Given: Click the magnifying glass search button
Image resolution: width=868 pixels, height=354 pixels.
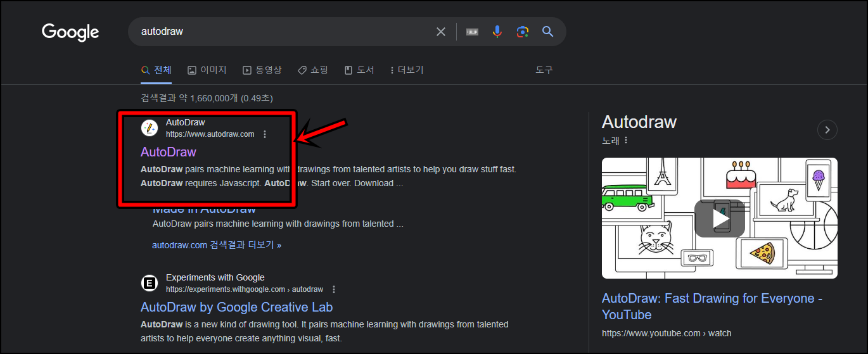Looking at the screenshot, I should (548, 32).
